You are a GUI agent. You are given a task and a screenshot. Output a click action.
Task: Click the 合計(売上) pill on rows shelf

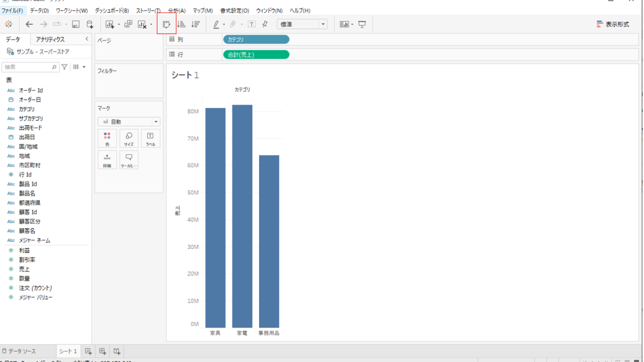(x=256, y=54)
